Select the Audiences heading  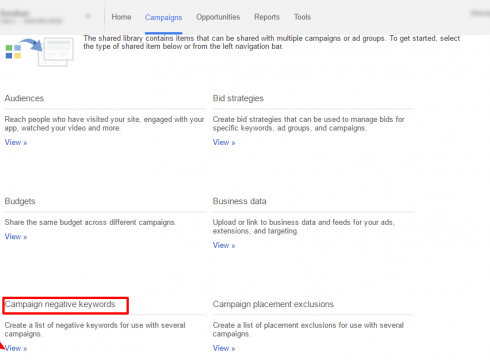pyautogui.click(x=24, y=98)
